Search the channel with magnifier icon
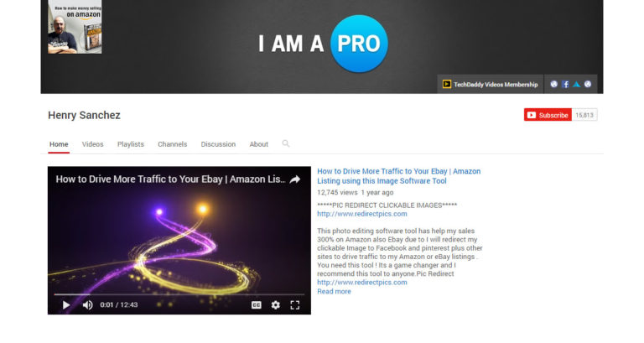This screenshot has height=343, width=644. (x=286, y=143)
